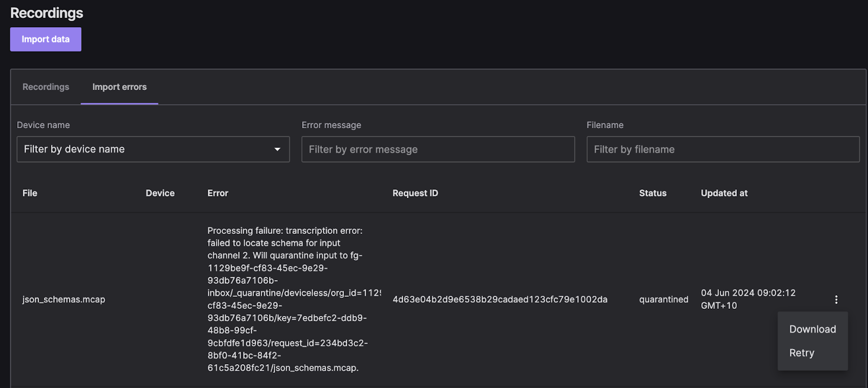Image resolution: width=868 pixels, height=388 pixels.
Task: Click the quarantined status value
Action: (663, 300)
